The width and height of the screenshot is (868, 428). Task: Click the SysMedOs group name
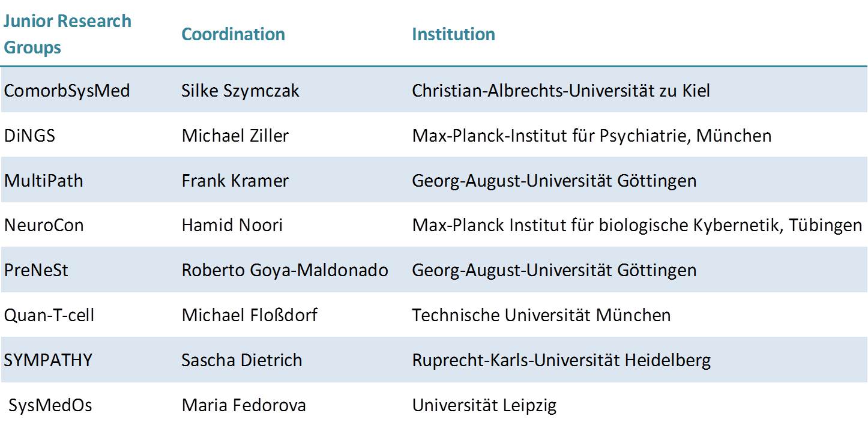[x=50, y=405]
